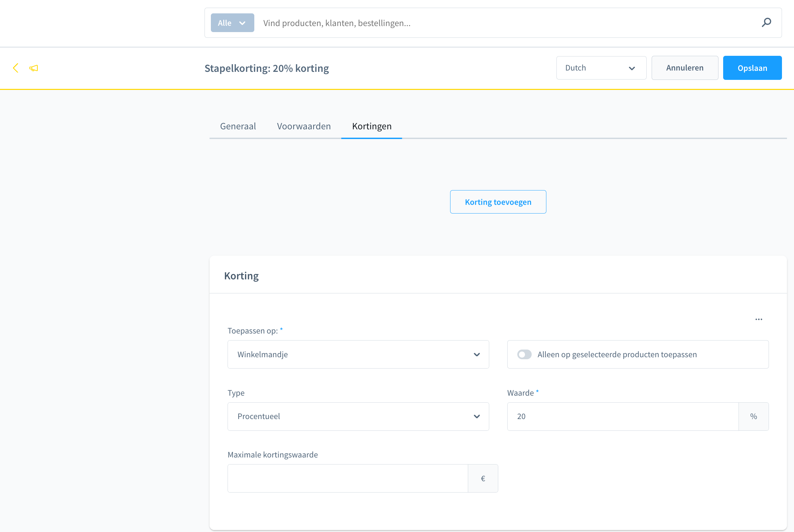Click the Annuleren button

684,68
